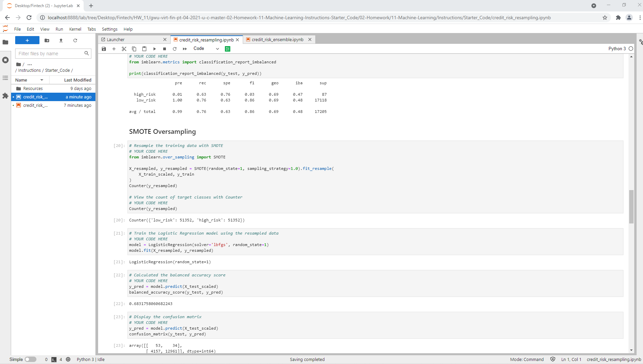Go to root folder icon in breadcrumb
This screenshot has width=643, height=364.
(19, 64)
